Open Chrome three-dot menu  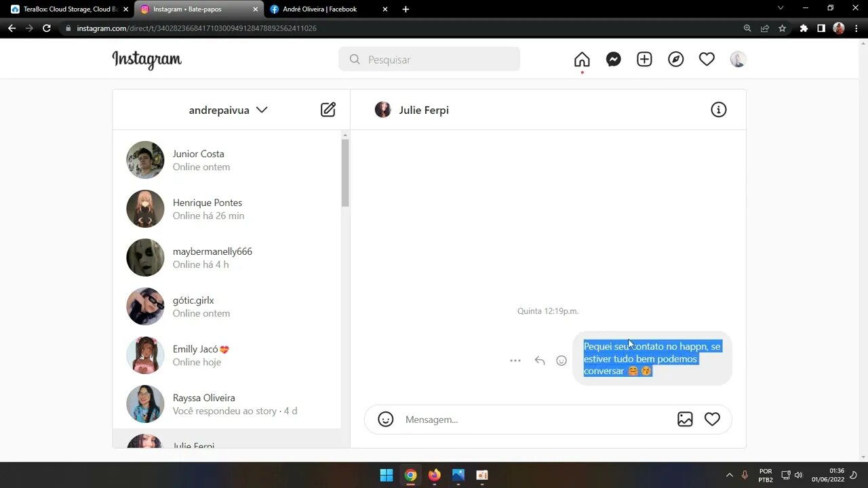click(856, 28)
